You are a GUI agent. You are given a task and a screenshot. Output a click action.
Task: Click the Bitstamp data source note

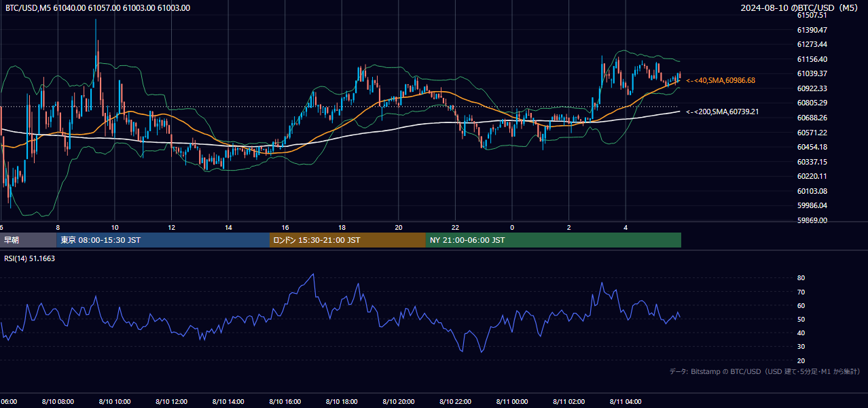point(765,372)
